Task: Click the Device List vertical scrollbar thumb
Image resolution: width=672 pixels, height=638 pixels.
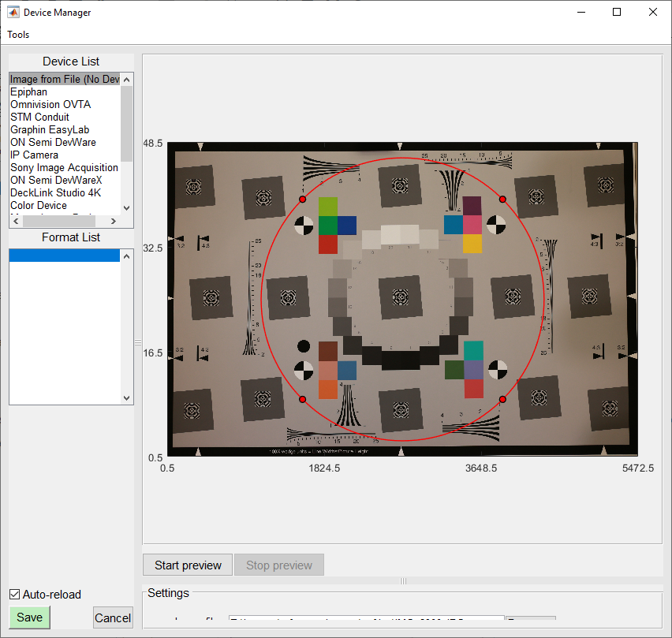Action: (126, 124)
